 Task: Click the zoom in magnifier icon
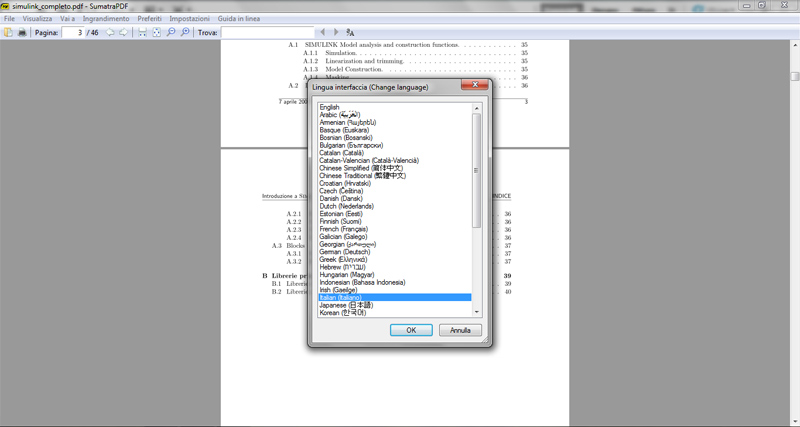(185, 32)
